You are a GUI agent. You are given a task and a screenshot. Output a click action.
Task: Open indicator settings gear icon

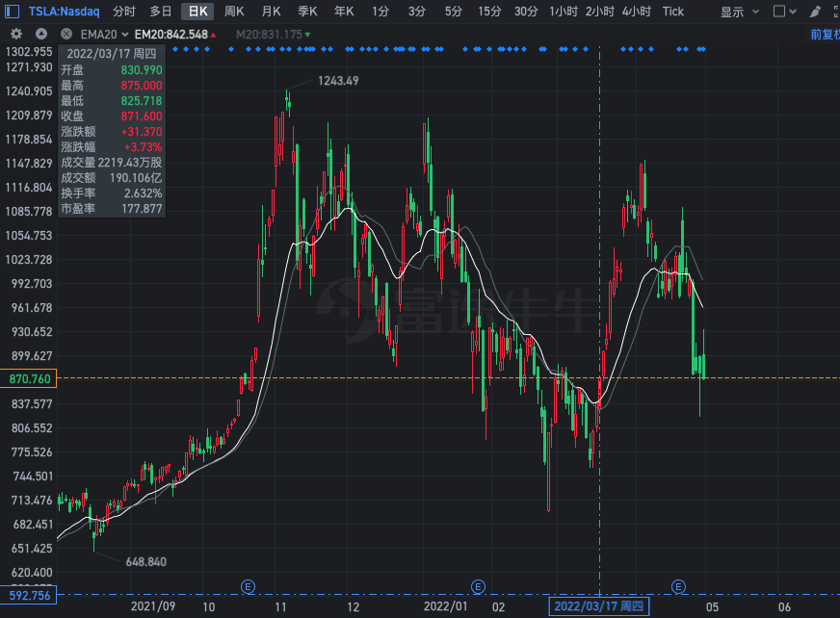click(x=16, y=35)
